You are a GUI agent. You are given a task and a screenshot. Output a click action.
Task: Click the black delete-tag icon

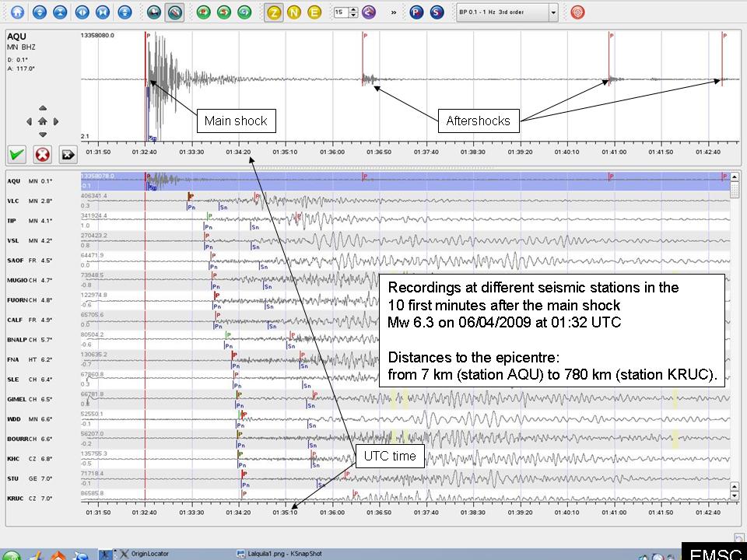68,154
